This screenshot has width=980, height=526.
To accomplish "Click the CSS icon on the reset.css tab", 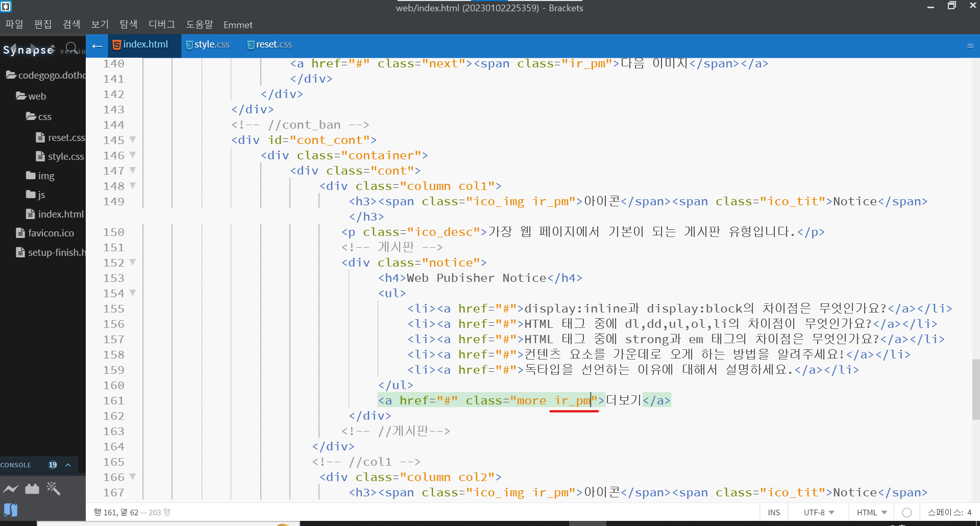I will pos(251,45).
